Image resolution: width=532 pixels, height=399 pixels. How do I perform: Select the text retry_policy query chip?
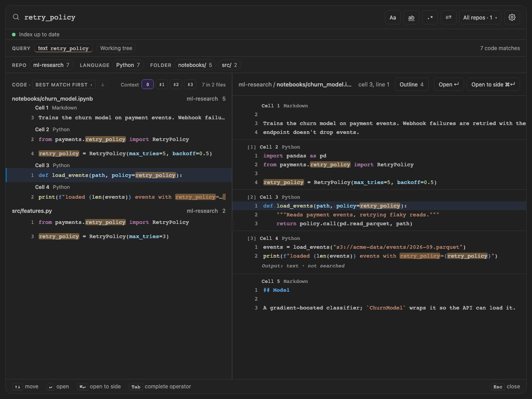pyautogui.click(x=63, y=48)
